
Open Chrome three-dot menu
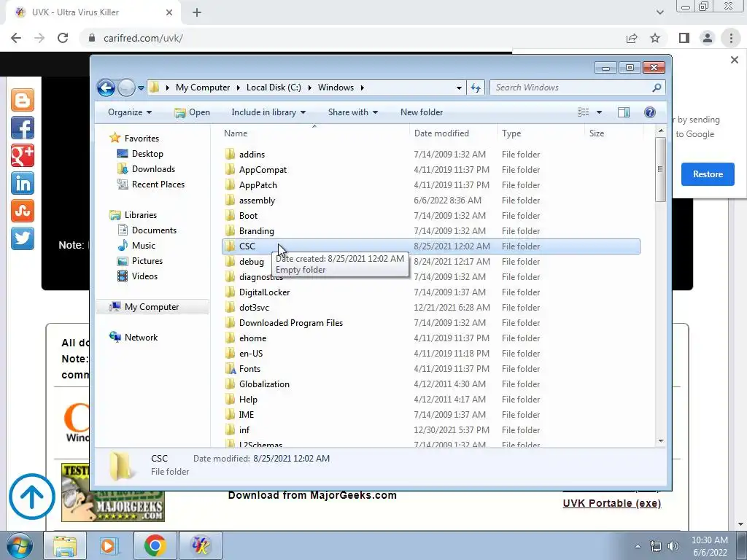[731, 38]
